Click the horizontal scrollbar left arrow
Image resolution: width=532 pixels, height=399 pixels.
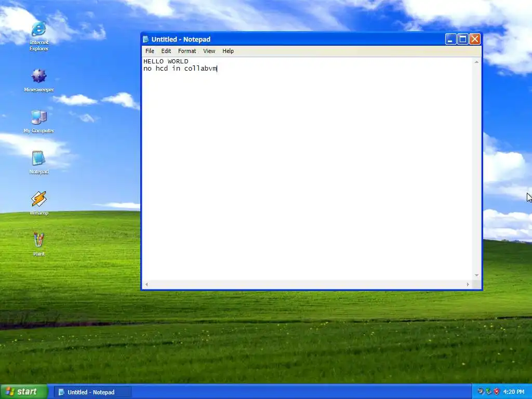(147, 284)
